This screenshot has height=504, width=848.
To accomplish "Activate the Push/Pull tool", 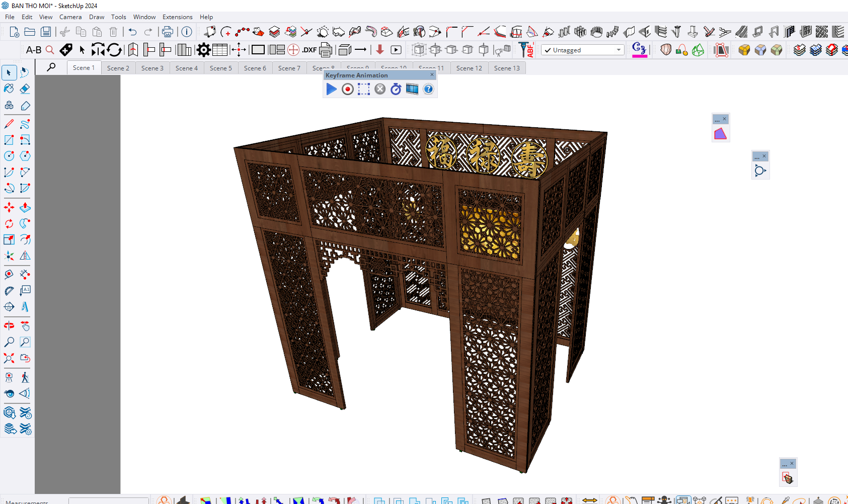I will [x=25, y=207].
